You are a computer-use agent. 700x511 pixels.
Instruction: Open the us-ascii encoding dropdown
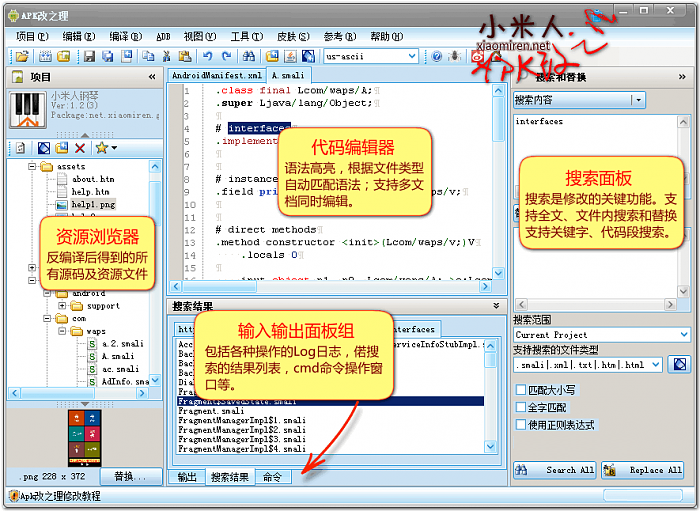coord(412,56)
